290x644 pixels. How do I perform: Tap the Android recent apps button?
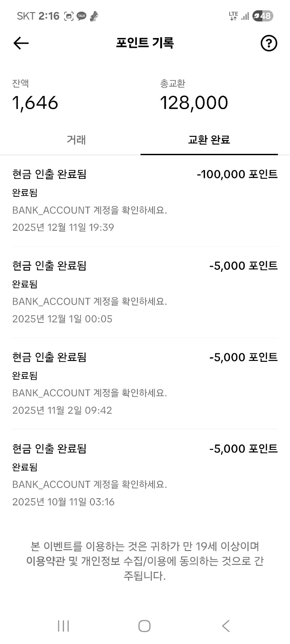click(64, 626)
